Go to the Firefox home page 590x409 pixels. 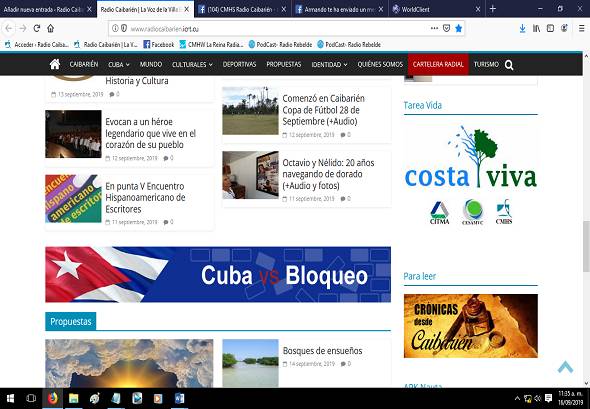50,28
